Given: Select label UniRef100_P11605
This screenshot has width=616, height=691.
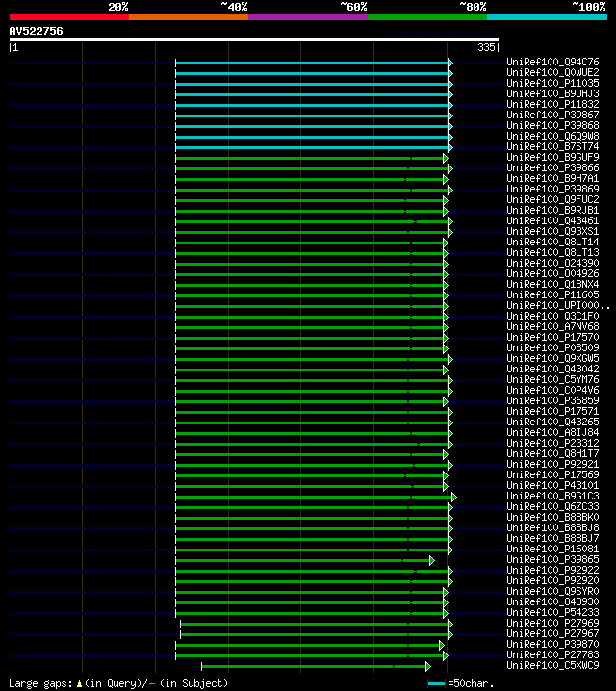Looking at the screenshot, I should (x=552, y=294).
